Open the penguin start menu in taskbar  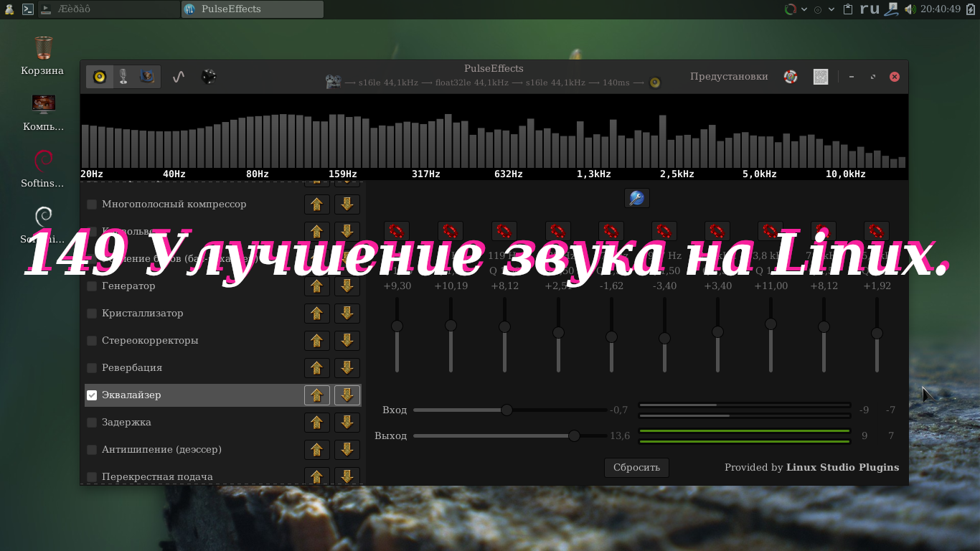[9, 9]
